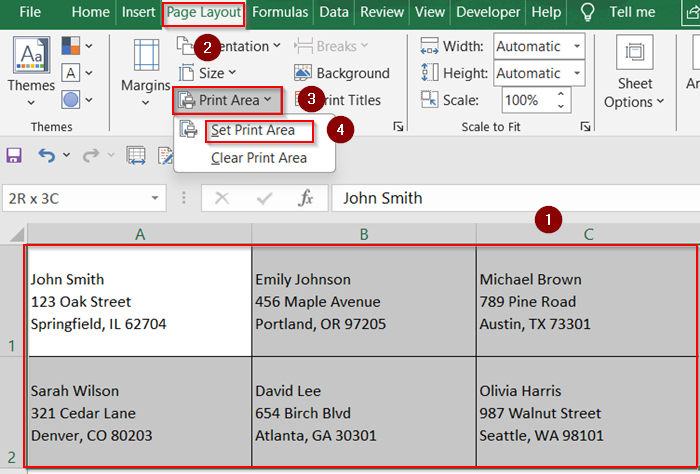Cancel formula bar entry
Viewport: 700px width, 474px height.
(x=221, y=198)
